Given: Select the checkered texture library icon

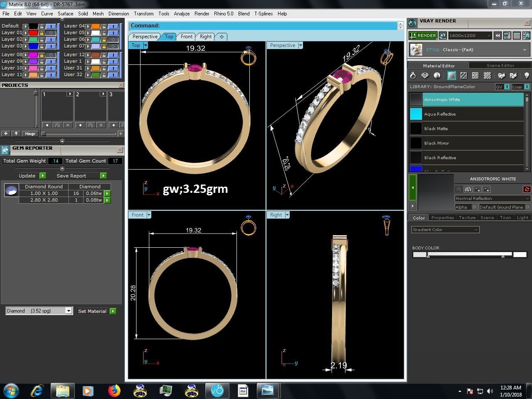Looking at the screenshot, I should (463, 76).
